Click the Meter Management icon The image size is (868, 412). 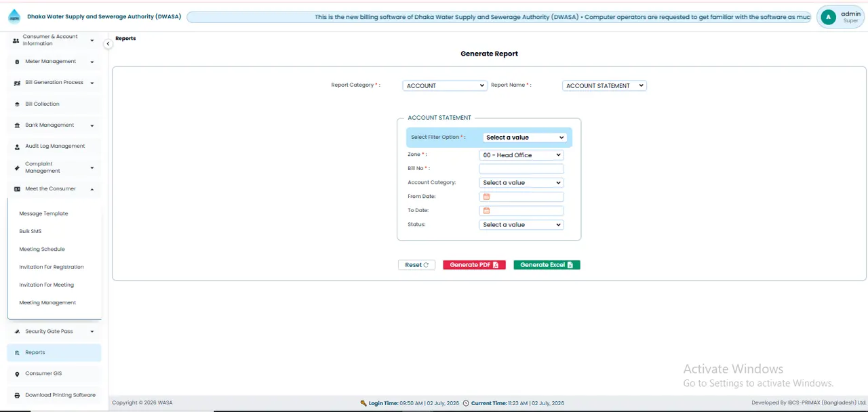point(17,62)
